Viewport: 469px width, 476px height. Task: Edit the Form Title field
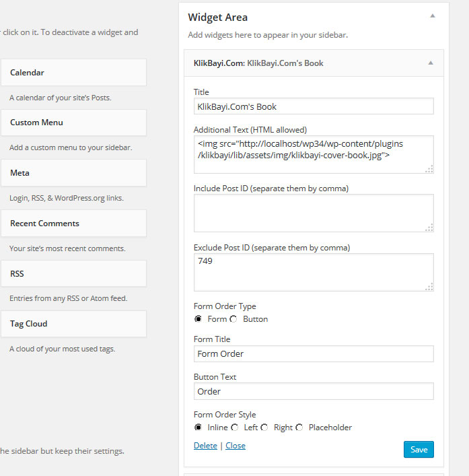[x=314, y=353]
